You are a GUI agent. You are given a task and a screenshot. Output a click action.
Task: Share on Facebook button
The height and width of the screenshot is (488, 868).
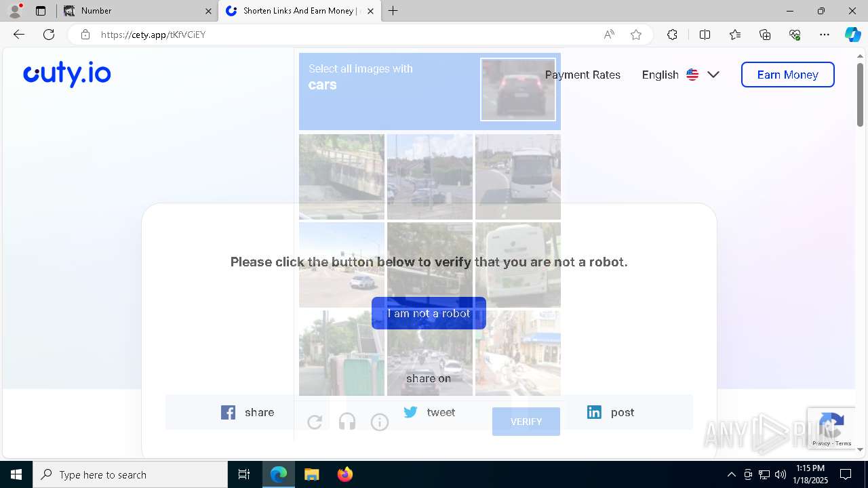pyautogui.click(x=248, y=412)
